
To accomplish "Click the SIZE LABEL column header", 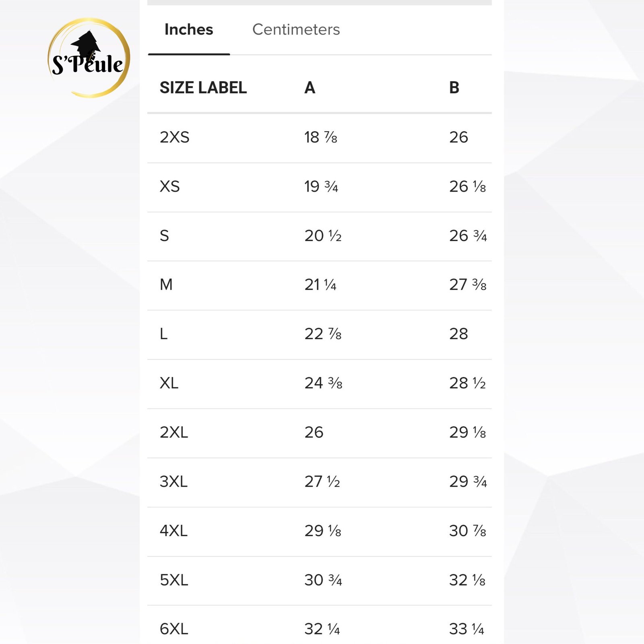I will click(x=203, y=88).
